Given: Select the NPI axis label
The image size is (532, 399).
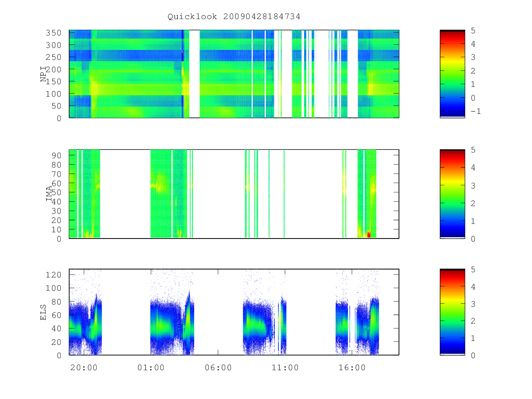Looking at the screenshot, I should pyautogui.click(x=44, y=74).
